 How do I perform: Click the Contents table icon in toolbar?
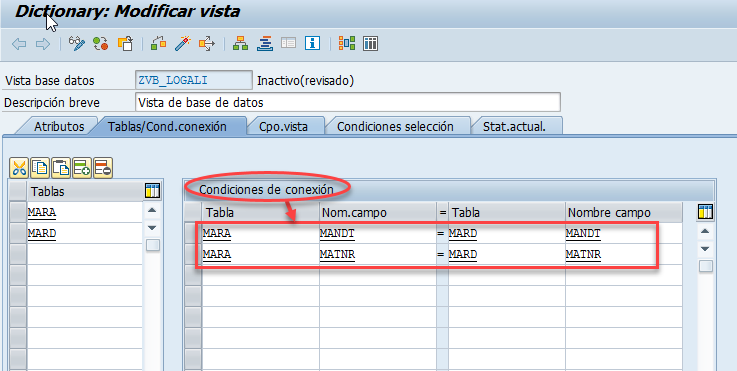371,43
